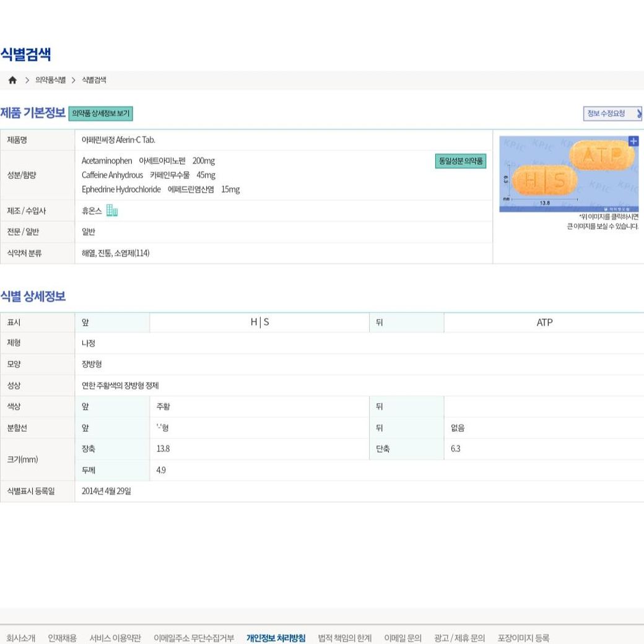Viewport: 644px width, 644px height.
Task: Click the 정보 수정요청 button
Action: click(612, 114)
